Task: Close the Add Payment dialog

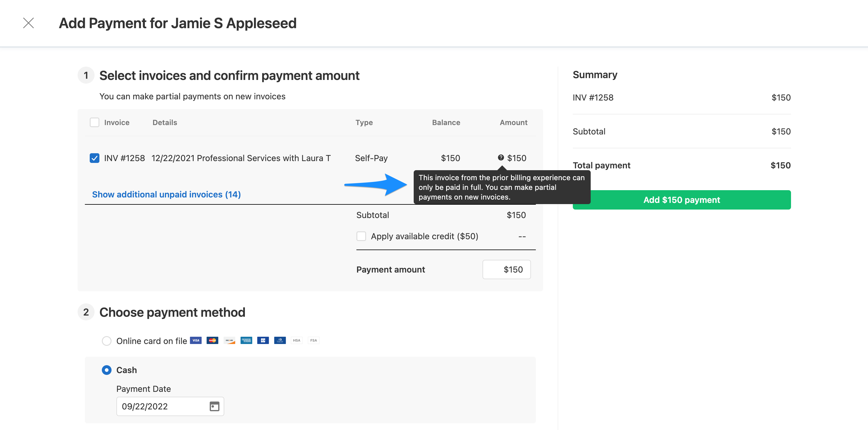Action: 29,23
